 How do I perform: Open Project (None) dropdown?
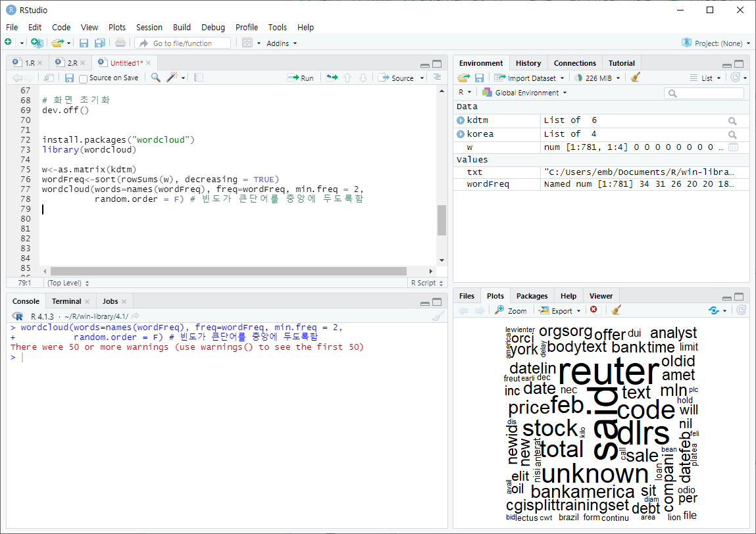(x=717, y=43)
